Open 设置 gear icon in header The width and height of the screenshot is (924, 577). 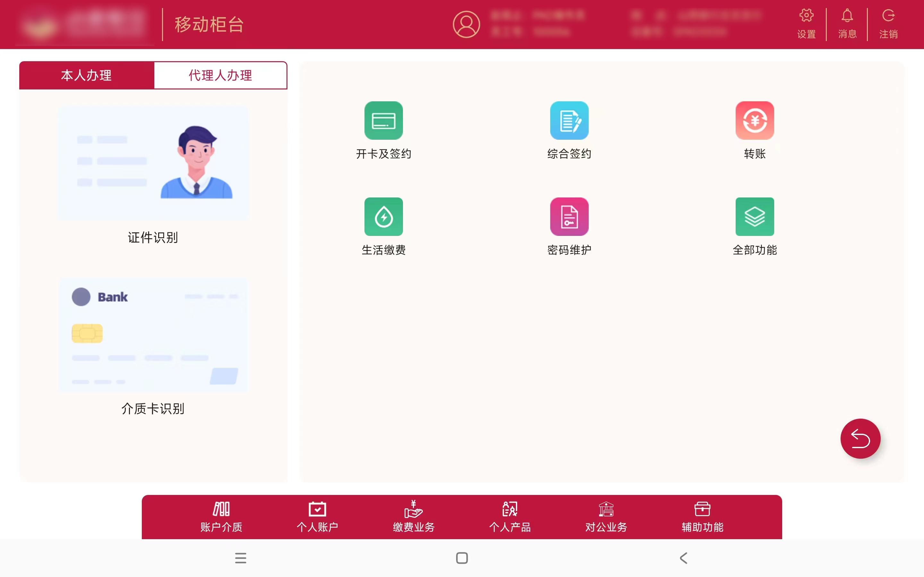point(806,24)
